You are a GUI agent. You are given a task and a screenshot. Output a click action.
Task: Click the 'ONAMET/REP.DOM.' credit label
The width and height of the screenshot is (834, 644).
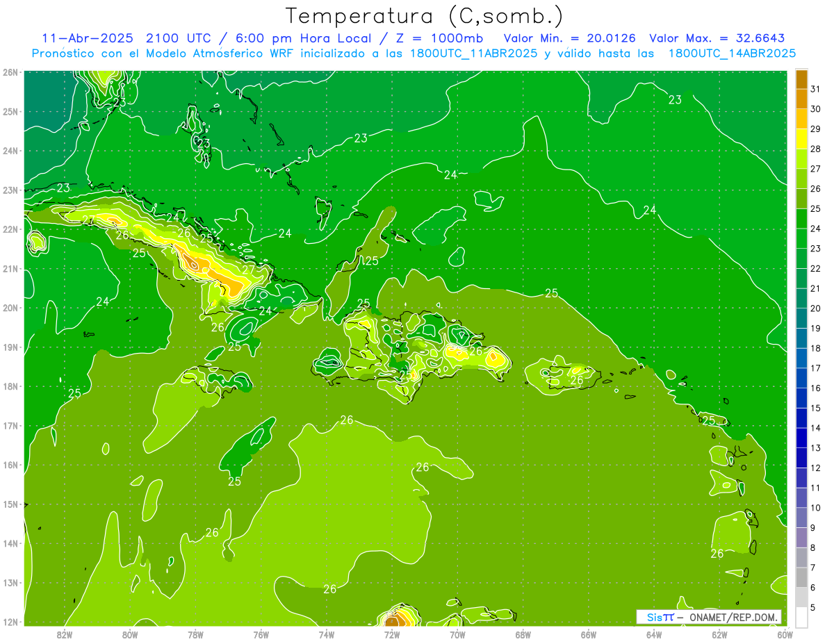[733, 617]
